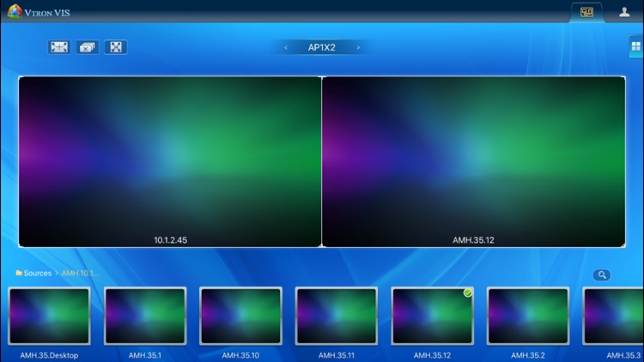Viewport: 644px width, 362px height.
Task: Select the AMH.35.10 source thumbnail
Action: pos(240,316)
